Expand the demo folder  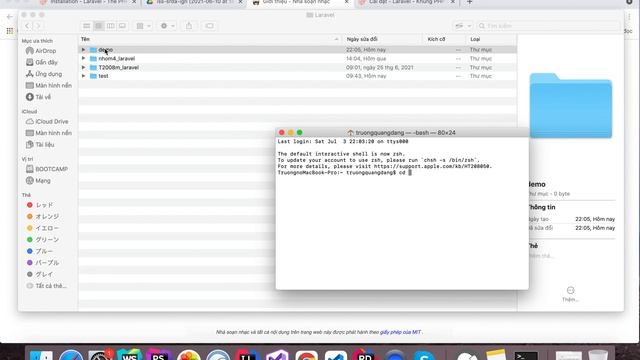click(x=83, y=50)
